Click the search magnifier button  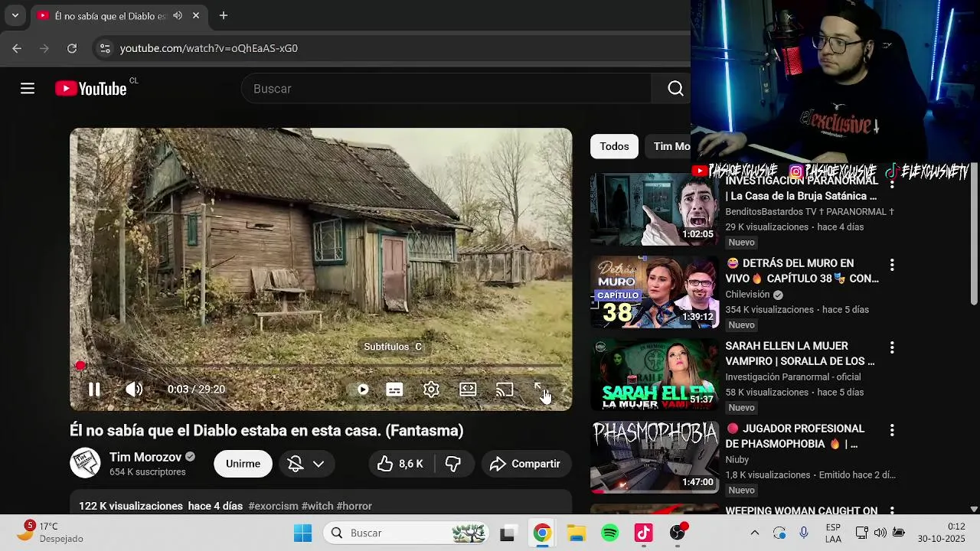(x=675, y=89)
